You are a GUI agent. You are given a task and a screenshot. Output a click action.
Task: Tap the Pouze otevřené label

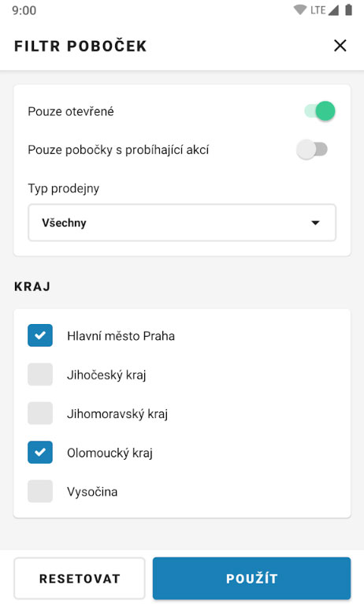(71, 111)
